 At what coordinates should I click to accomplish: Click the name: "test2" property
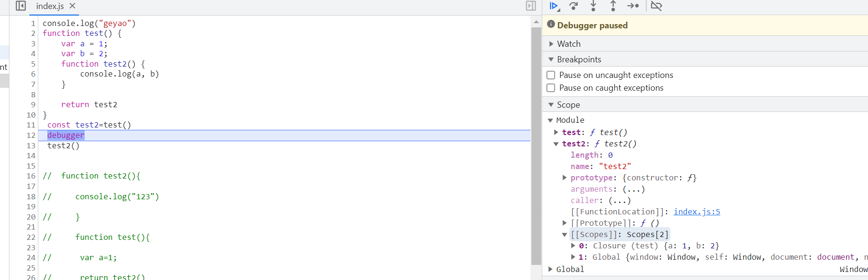(x=600, y=167)
